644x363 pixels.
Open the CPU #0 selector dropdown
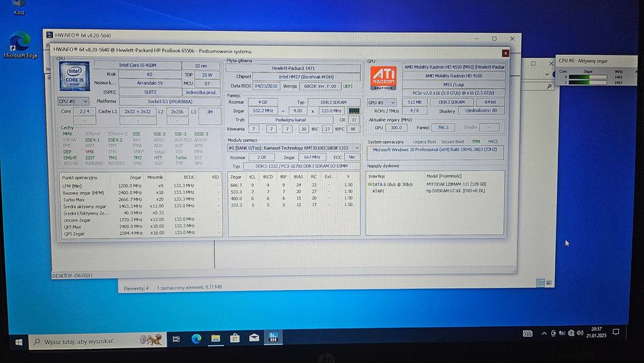[x=73, y=101]
